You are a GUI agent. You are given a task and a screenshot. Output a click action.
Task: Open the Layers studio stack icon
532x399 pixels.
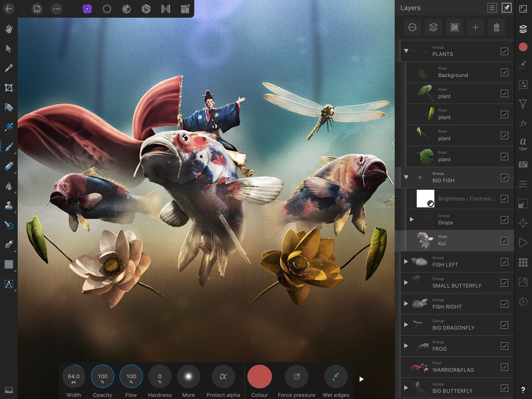click(523, 29)
